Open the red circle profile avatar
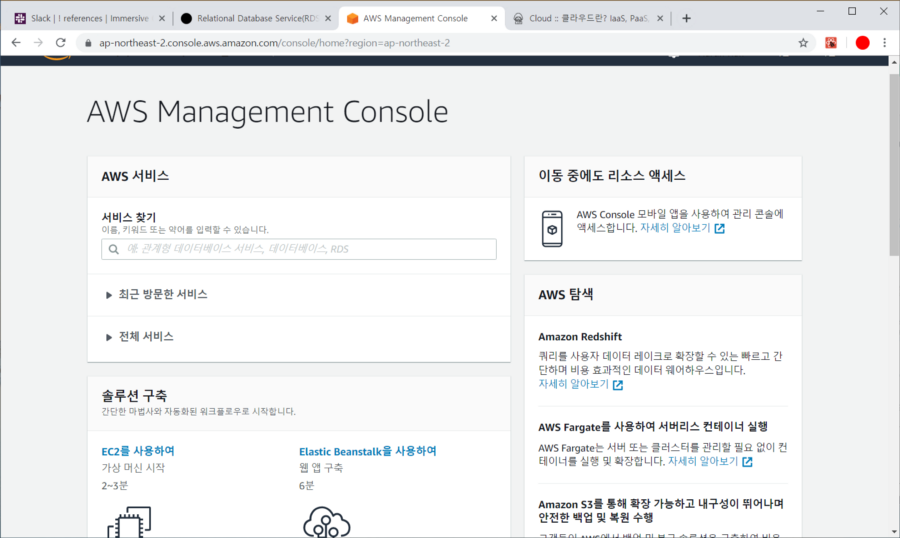This screenshot has height=538, width=900. (x=862, y=42)
